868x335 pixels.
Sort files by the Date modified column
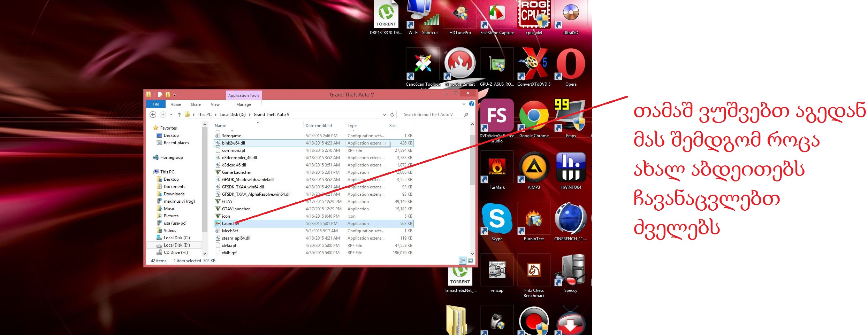(319, 126)
